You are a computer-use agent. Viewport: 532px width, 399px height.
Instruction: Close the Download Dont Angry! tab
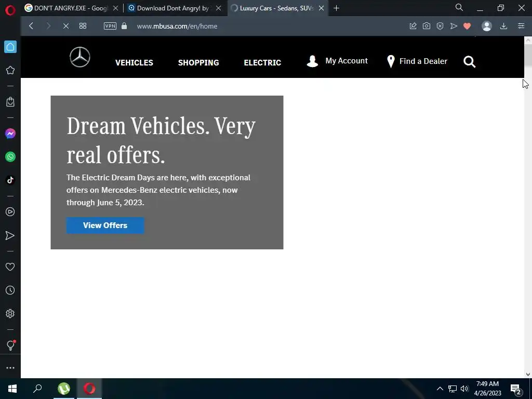(219, 8)
